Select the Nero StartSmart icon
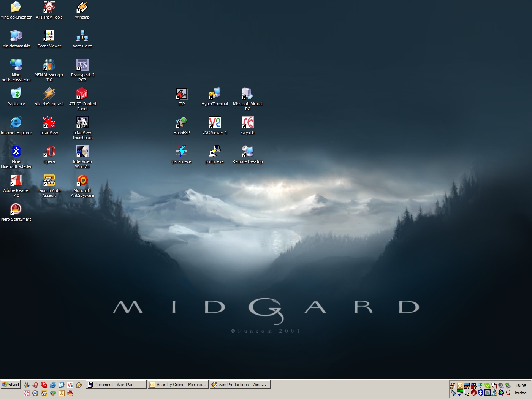532x399 pixels. 16,209
